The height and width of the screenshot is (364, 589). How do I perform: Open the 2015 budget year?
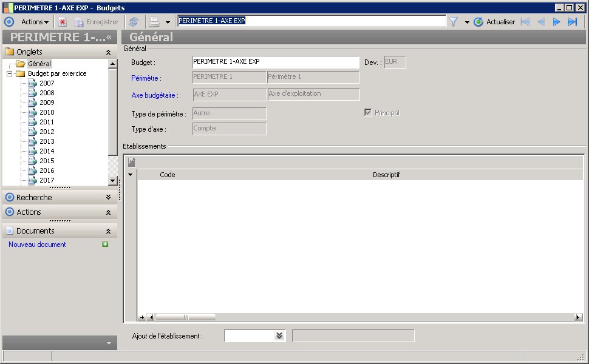(x=47, y=161)
